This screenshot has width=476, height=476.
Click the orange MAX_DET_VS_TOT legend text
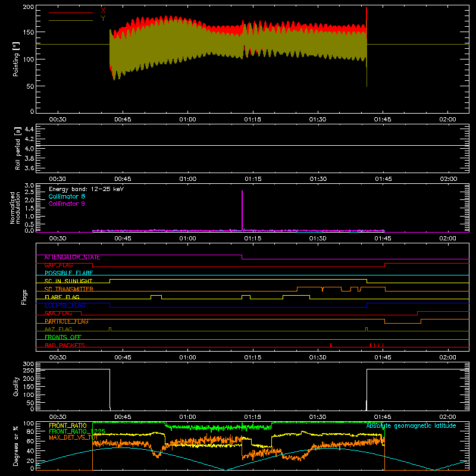pyautogui.click(x=73, y=437)
